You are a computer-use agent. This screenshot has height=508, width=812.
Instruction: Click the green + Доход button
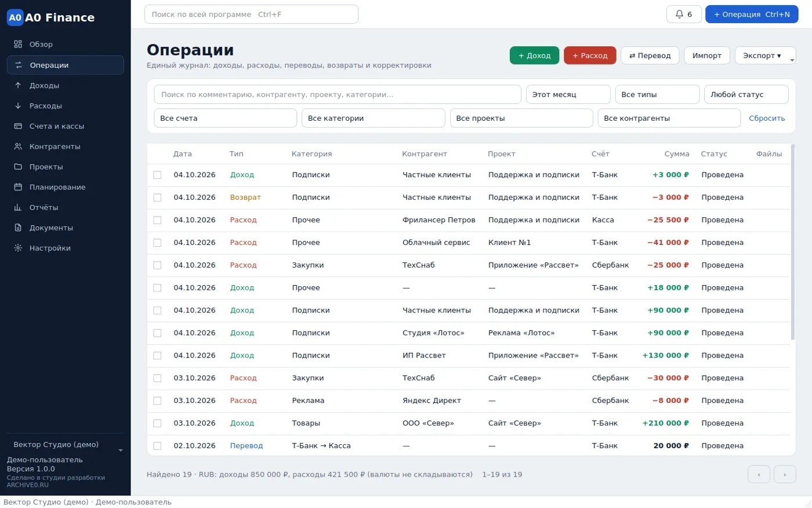click(534, 55)
